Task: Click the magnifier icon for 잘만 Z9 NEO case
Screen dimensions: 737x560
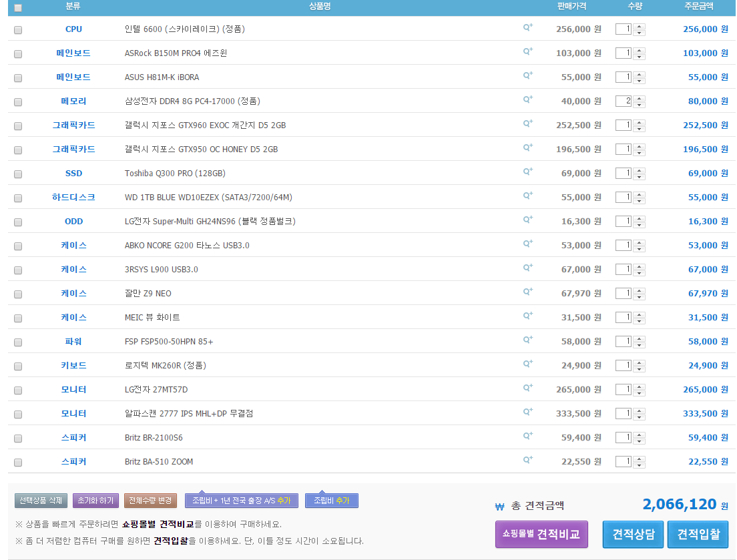Action: click(x=527, y=292)
